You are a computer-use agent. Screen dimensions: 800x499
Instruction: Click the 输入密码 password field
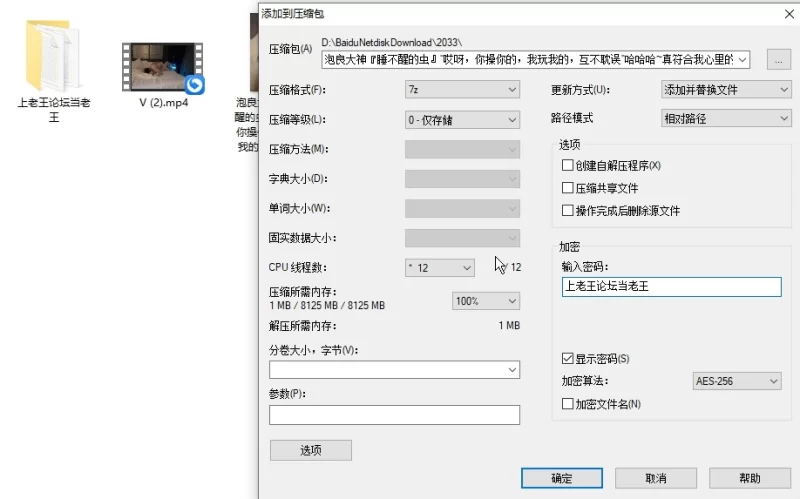pos(671,287)
